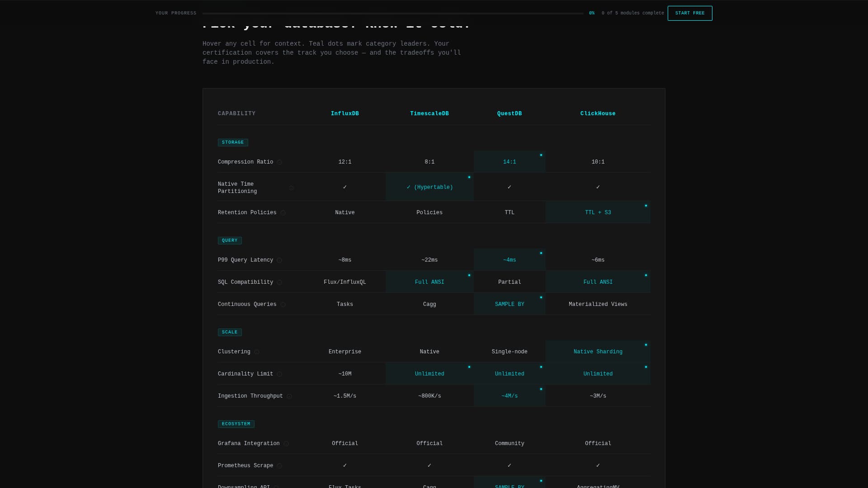Click 'Cagg' in Continuous Queries row

[429, 304]
